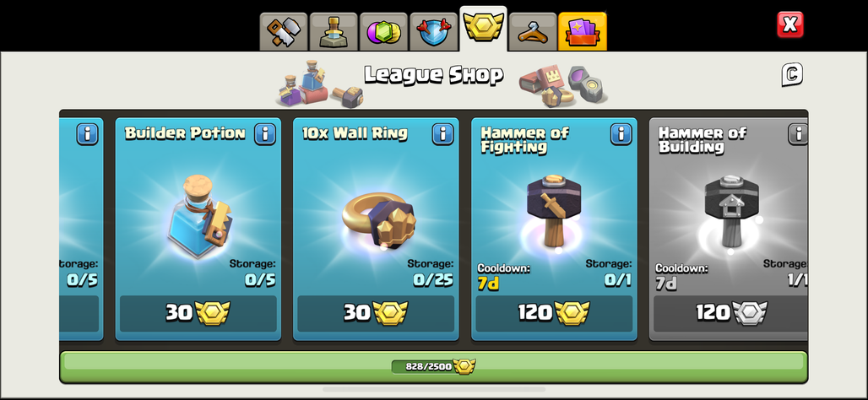This screenshot has width=868, height=400.
Task: Show info for 10x Wall Ring
Action: [442, 134]
